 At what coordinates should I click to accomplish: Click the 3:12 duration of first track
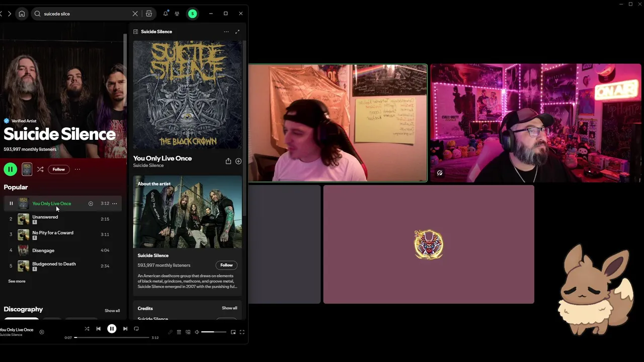[105, 204]
